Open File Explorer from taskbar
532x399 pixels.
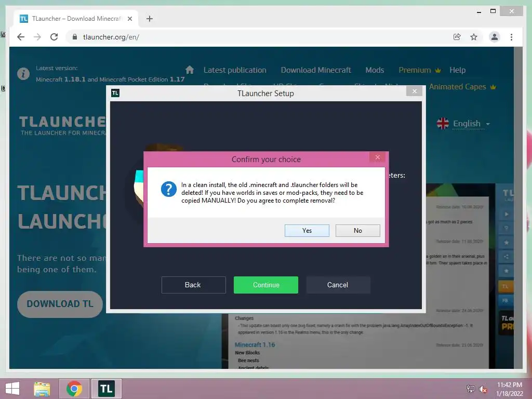[42, 389]
